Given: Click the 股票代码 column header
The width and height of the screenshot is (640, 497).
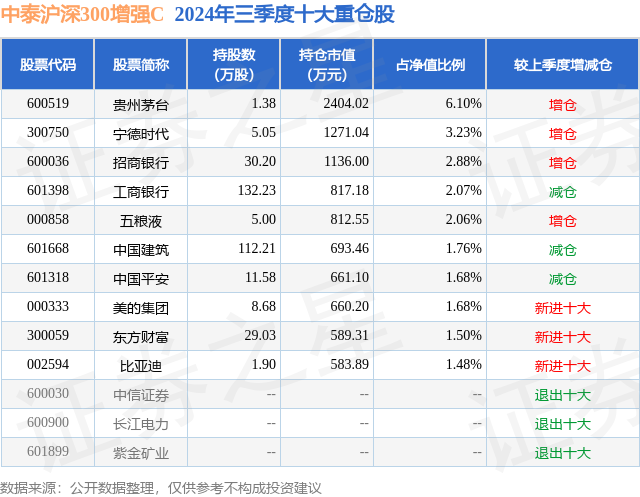Looking at the screenshot, I should 48,64.
